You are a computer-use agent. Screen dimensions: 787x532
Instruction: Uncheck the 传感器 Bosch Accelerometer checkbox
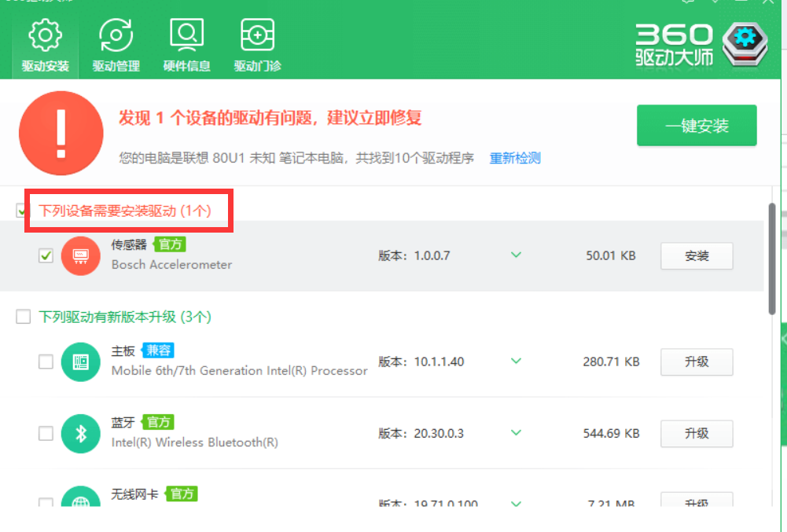point(46,255)
